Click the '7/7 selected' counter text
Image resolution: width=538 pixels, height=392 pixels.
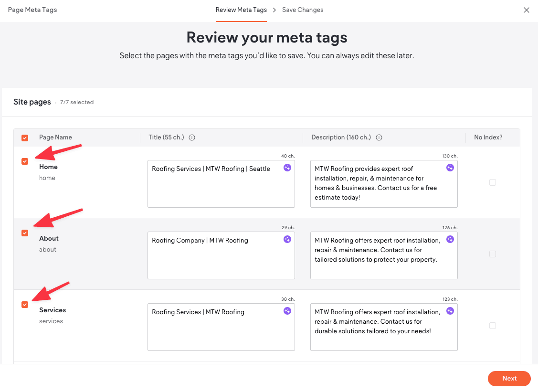click(77, 102)
